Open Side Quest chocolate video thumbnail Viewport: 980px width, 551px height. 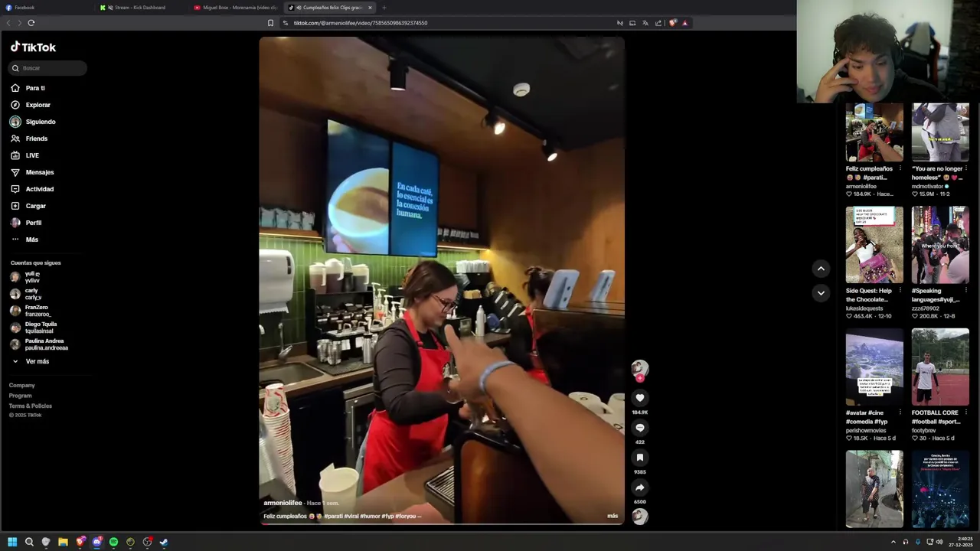[874, 245]
